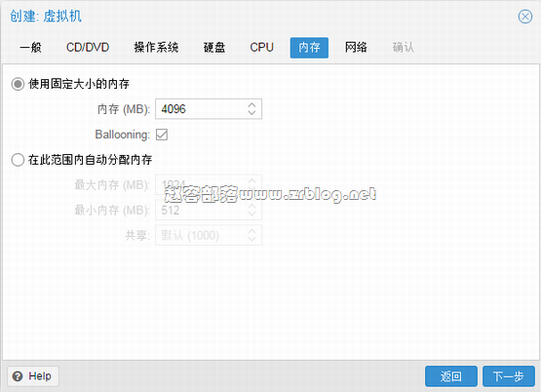This screenshot has height=392, width=541.
Task: Open the CPU tab
Action: pos(261,47)
